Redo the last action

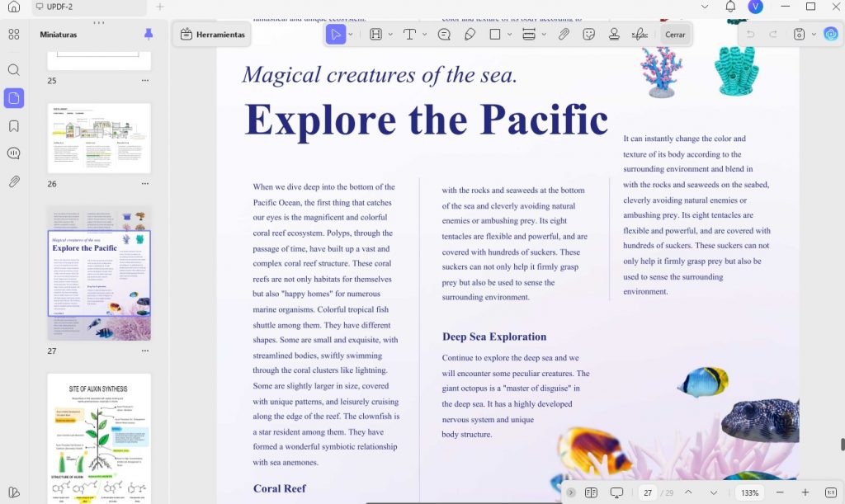(772, 35)
